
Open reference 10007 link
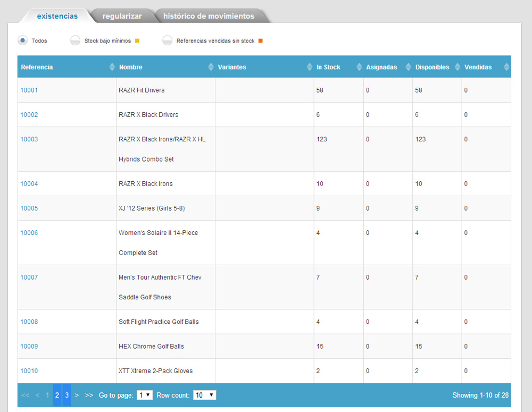tap(29, 278)
